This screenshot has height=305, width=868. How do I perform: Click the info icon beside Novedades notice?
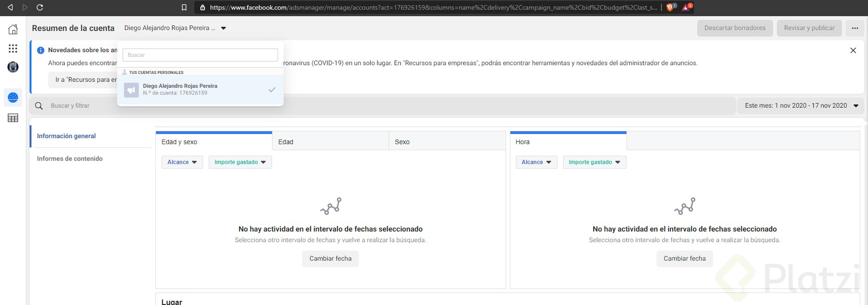[41, 50]
